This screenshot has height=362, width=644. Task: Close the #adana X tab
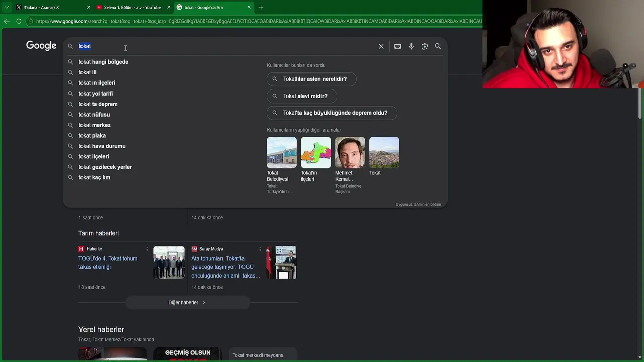coord(89,7)
